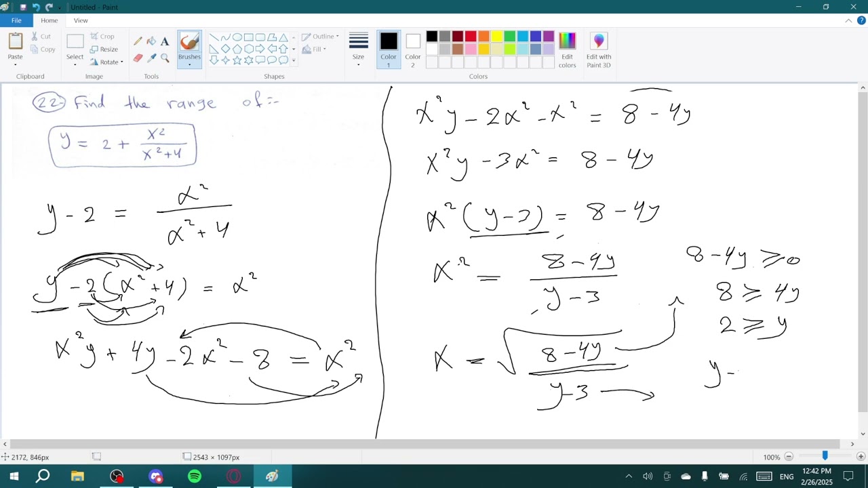The image size is (868, 488).
Task: Click the Undo arrow in title bar
Action: (x=36, y=7)
